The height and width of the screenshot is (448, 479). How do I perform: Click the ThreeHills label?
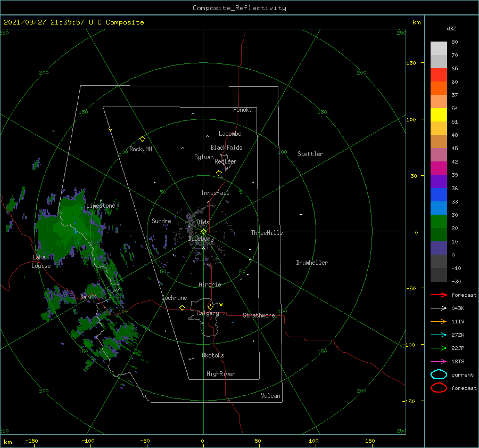[267, 233]
